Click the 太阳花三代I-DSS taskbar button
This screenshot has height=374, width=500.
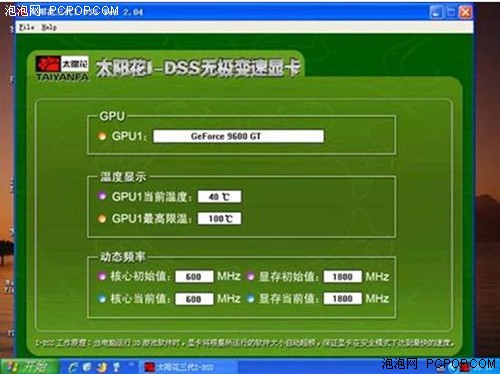click(188, 367)
